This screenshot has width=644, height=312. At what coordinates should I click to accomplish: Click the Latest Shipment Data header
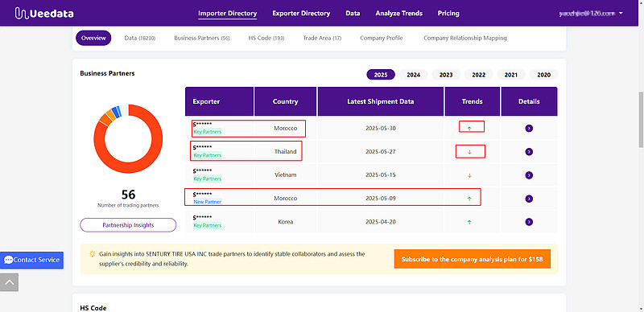click(x=381, y=101)
